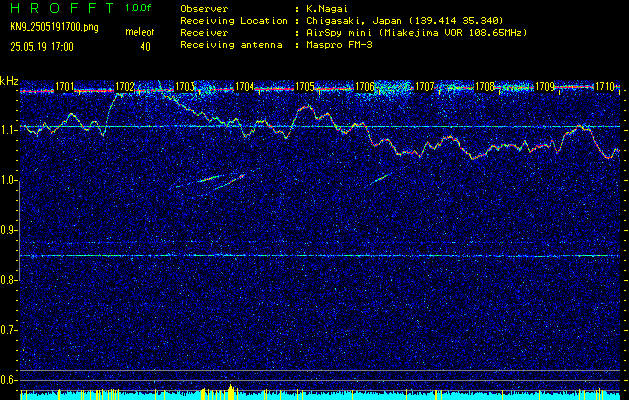Click the Maspro FM-3 antenna text

coord(340,45)
